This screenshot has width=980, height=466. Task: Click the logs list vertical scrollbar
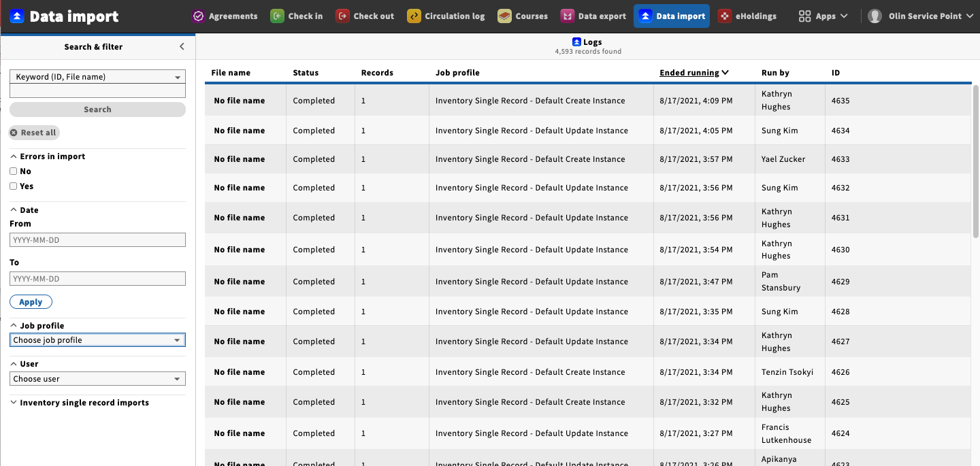click(975, 162)
